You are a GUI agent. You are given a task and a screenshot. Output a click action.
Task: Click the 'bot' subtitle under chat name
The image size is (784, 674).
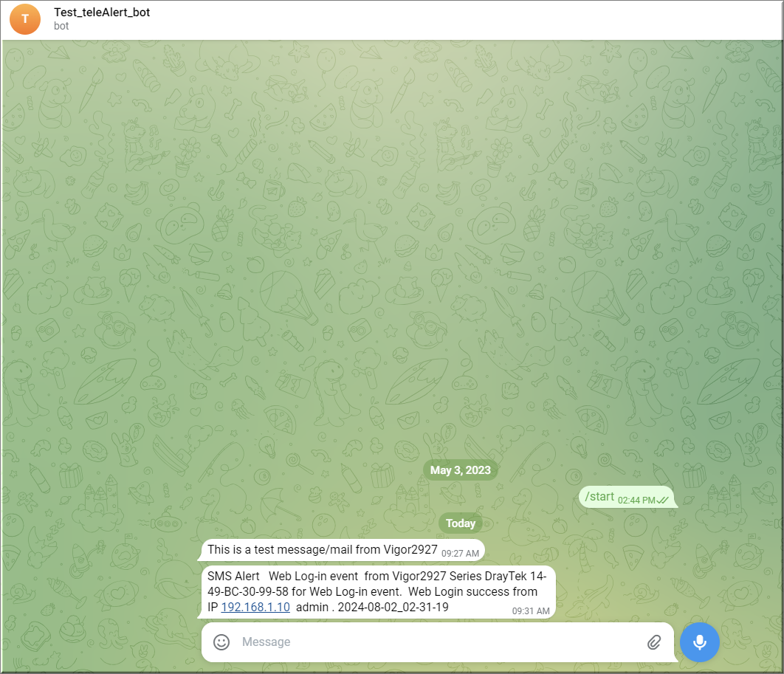coord(61,26)
